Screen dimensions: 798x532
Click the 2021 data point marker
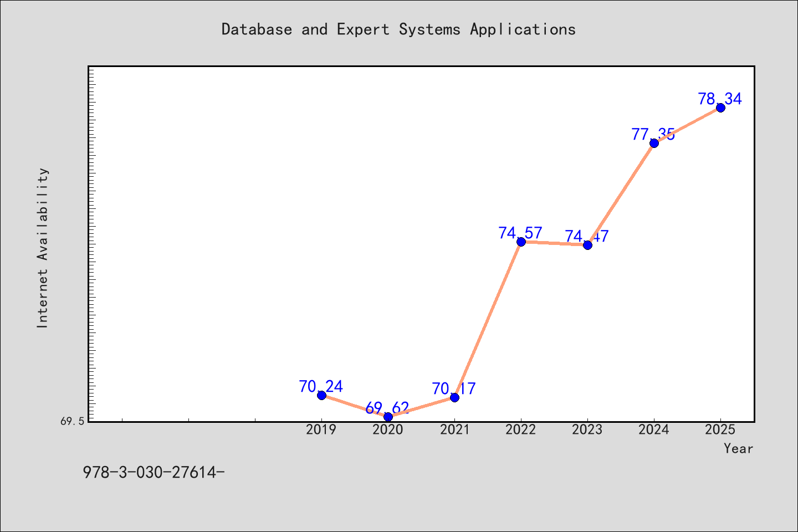[454, 397]
